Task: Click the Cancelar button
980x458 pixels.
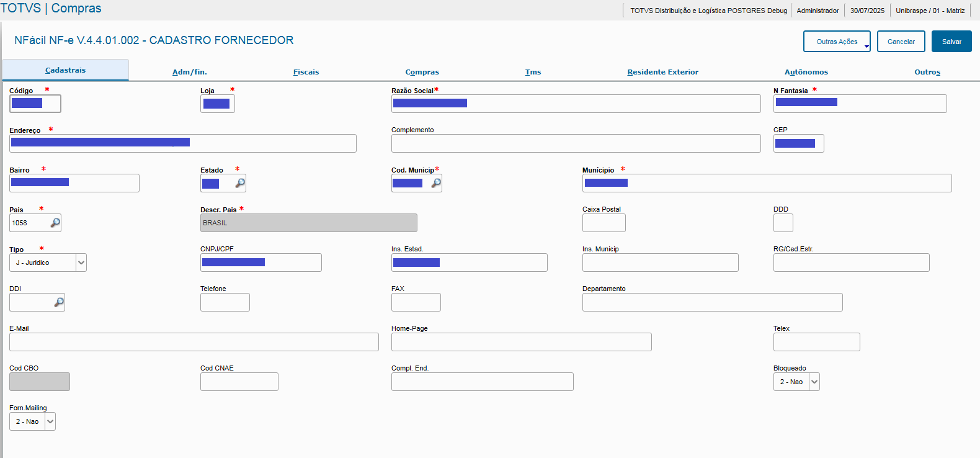Action: (901, 42)
